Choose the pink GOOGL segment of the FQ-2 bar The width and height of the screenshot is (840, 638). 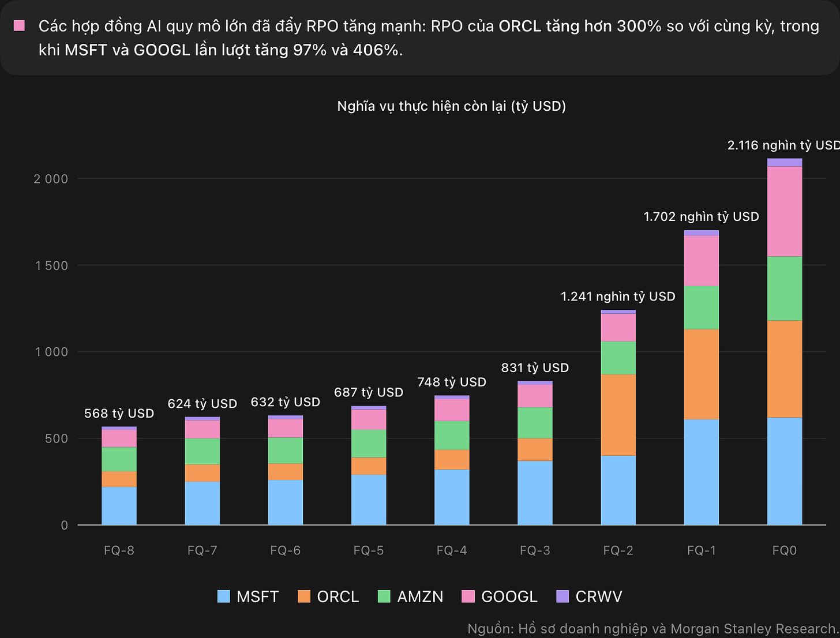click(618, 328)
